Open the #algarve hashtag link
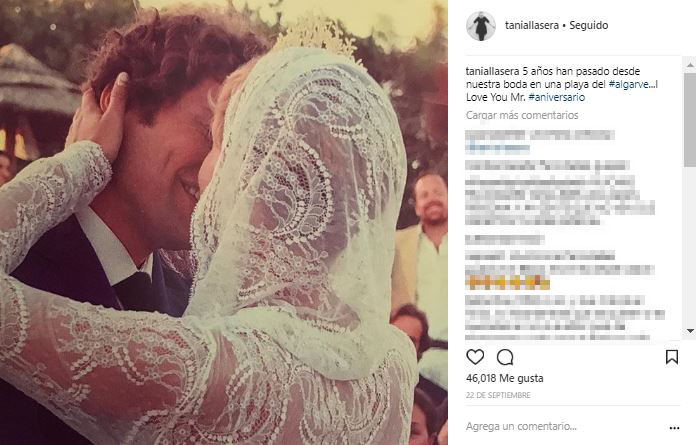696x445 pixels. [632, 84]
